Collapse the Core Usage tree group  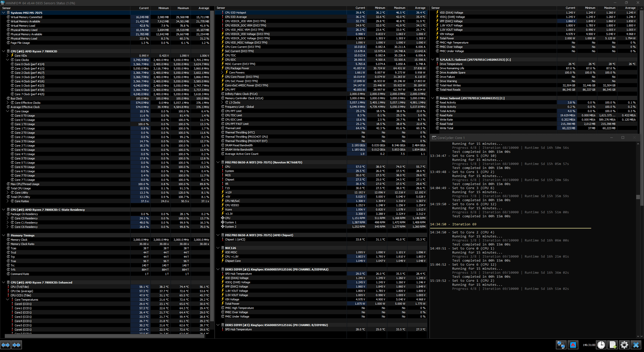pos(8,111)
